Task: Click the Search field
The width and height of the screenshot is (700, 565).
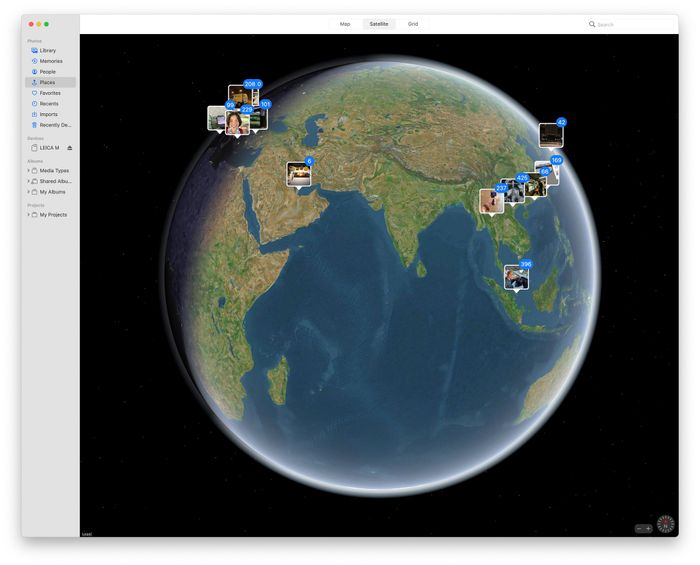Action: (629, 24)
